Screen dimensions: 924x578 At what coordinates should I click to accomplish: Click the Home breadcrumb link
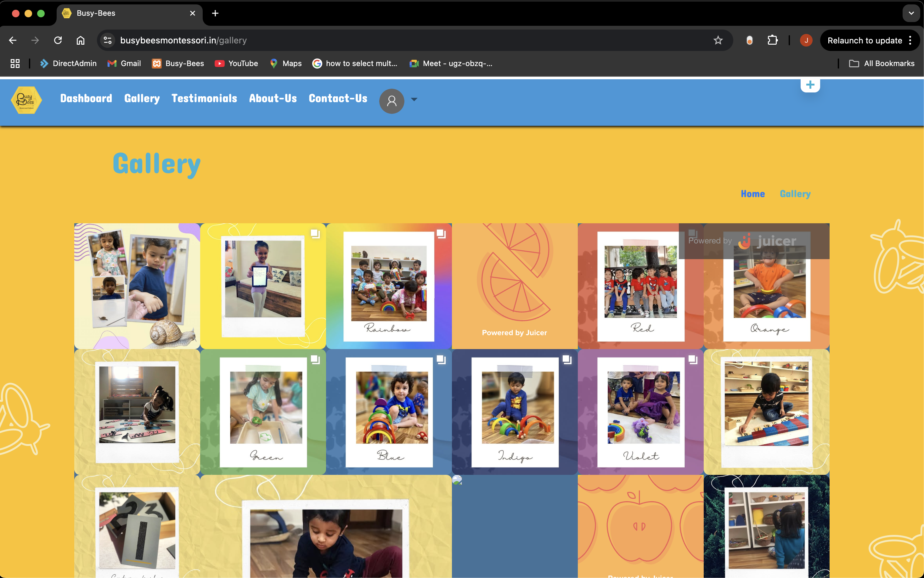pos(753,194)
